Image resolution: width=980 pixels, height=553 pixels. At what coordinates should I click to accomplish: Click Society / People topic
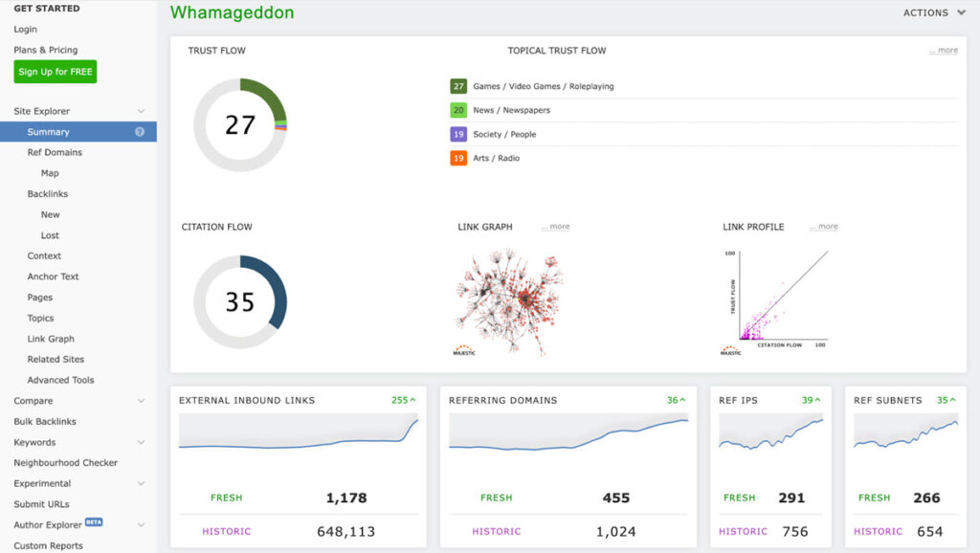(x=504, y=134)
